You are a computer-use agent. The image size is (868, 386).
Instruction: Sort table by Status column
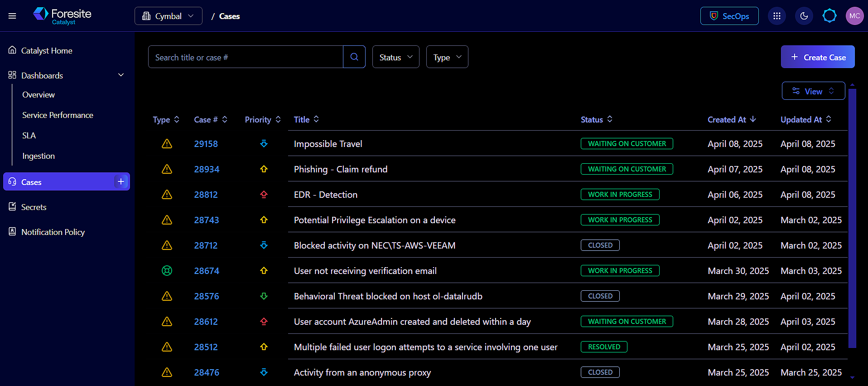[597, 119]
